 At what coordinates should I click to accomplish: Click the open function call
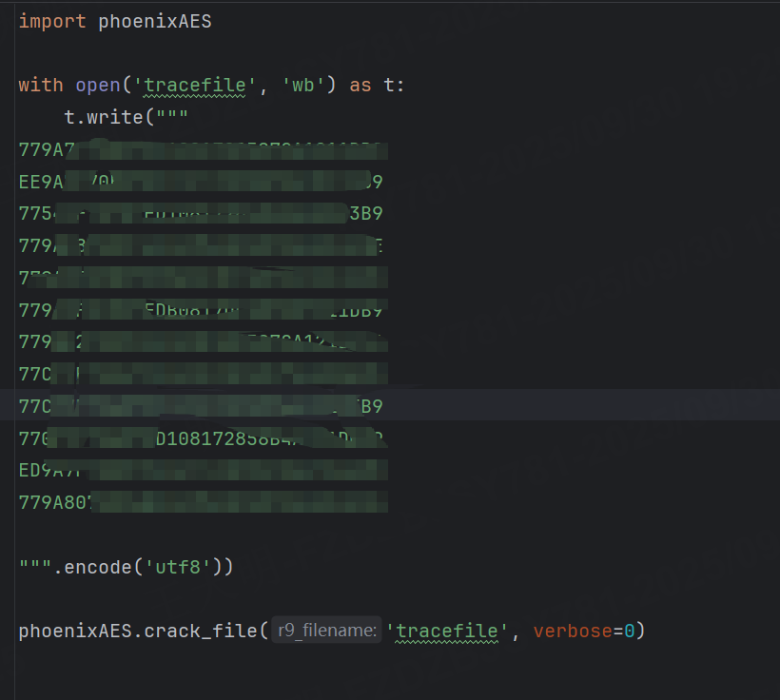click(x=98, y=85)
